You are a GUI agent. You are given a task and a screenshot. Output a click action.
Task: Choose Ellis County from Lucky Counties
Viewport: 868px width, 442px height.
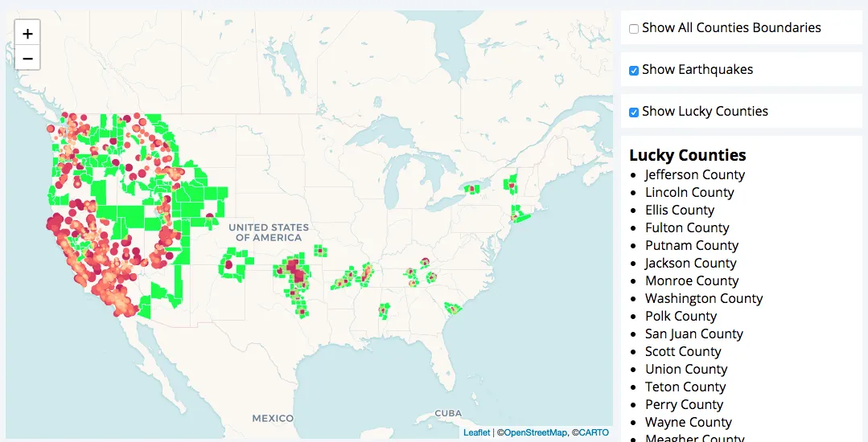click(679, 210)
